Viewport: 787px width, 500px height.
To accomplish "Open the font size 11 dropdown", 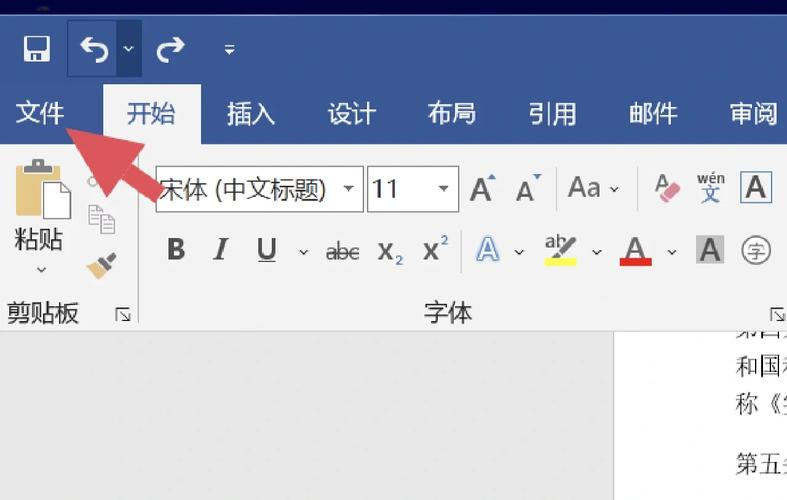I will (x=443, y=189).
